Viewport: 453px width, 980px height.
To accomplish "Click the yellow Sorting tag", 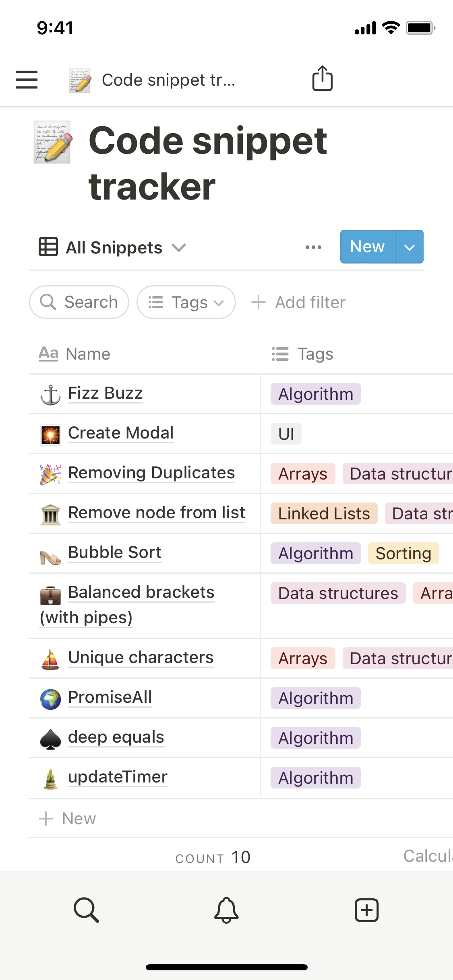I will click(403, 554).
